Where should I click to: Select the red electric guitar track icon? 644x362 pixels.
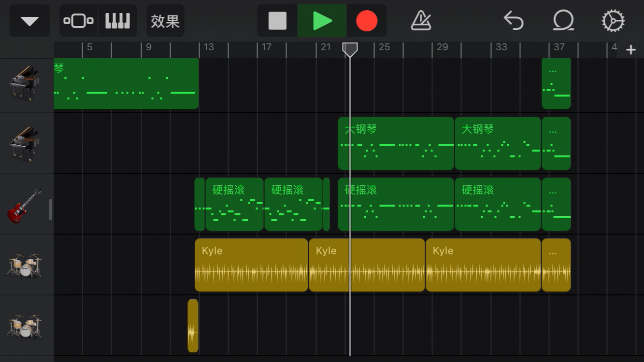24,205
